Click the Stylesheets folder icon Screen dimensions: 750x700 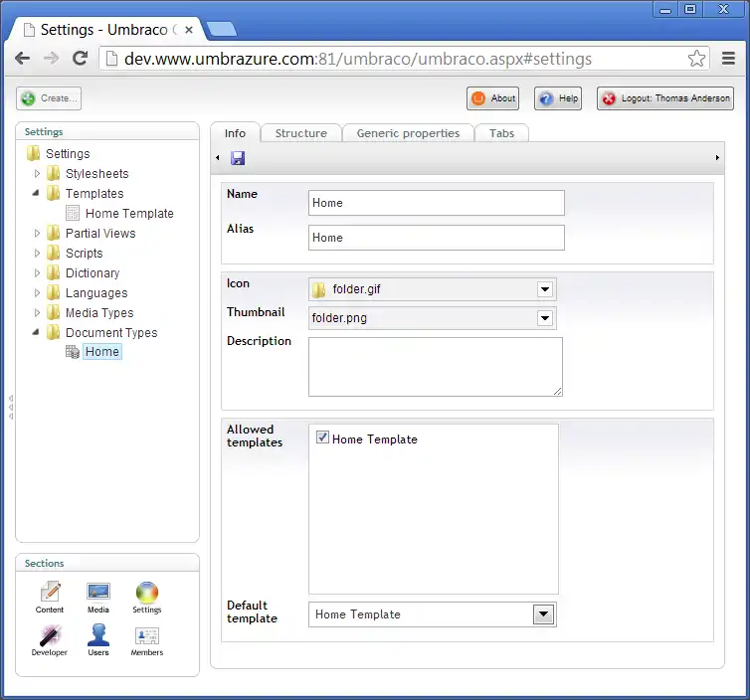click(x=53, y=173)
